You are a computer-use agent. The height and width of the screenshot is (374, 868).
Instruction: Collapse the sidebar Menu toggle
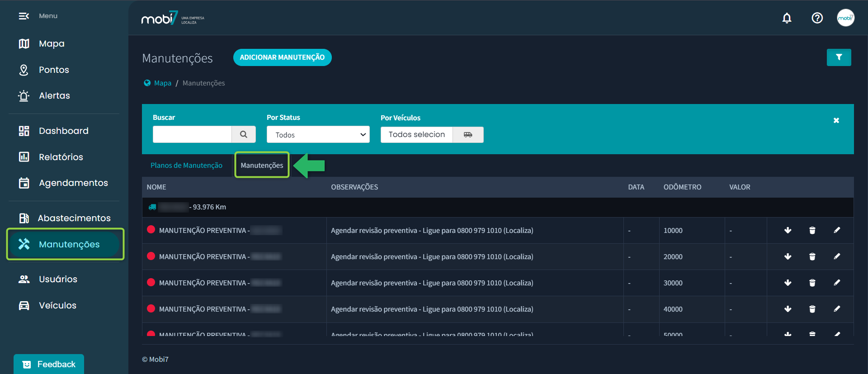(24, 16)
